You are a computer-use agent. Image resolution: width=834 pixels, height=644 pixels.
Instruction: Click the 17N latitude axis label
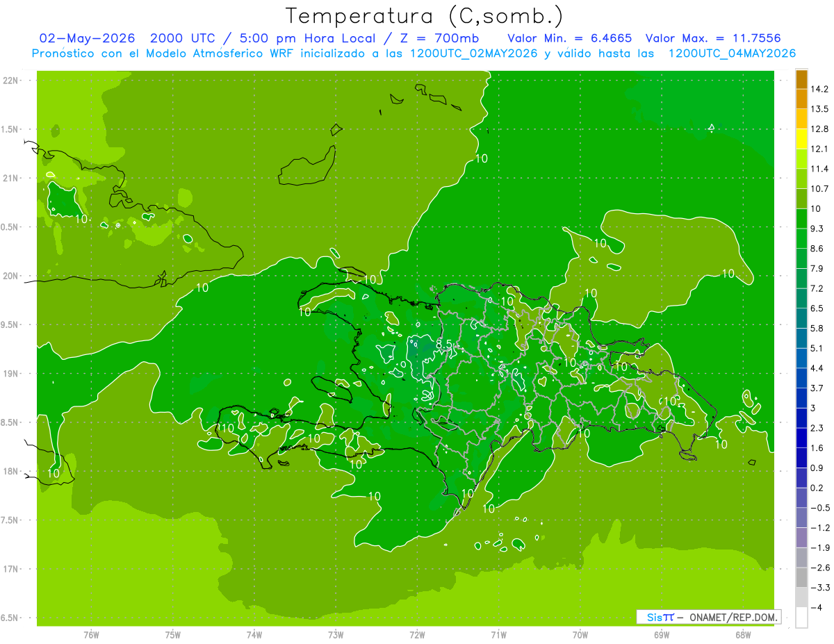click(11, 569)
